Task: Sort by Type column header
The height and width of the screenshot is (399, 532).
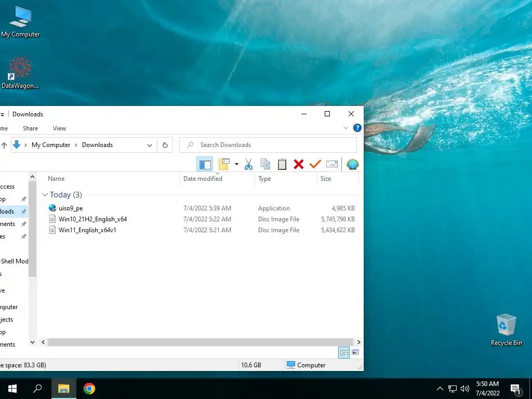Action: (x=264, y=179)
